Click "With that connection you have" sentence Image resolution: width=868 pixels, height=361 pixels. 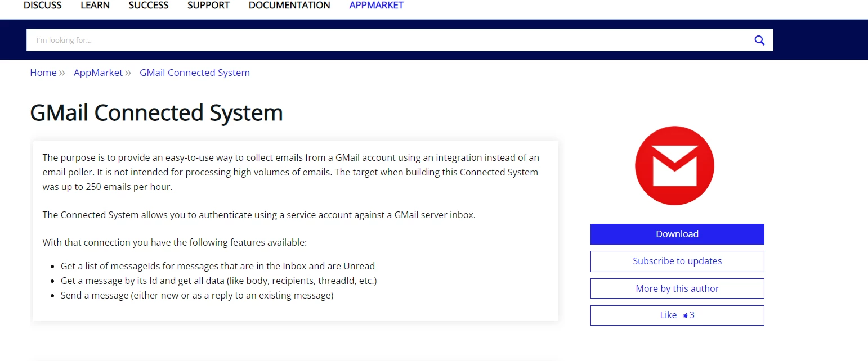click(175, 243)
